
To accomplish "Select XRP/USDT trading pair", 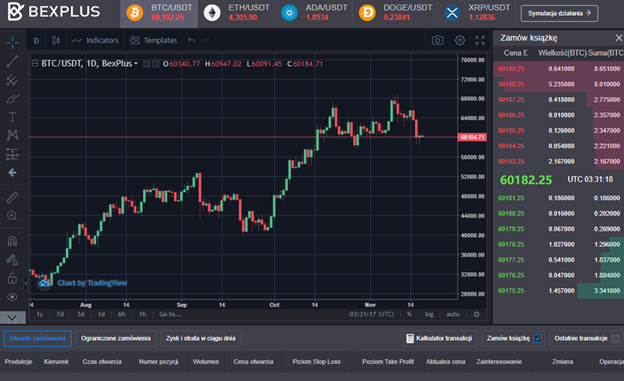I will 477,13.
